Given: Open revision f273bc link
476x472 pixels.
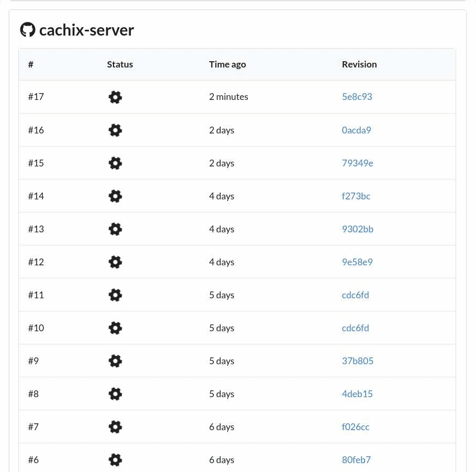Looking at the screenshot, I should tap(356, 196).
